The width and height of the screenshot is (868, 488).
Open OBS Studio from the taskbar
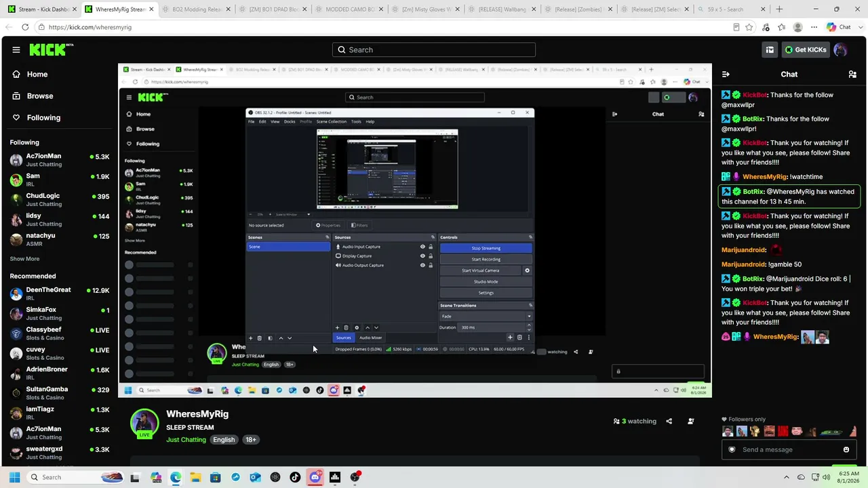click(x=355, y=477)
